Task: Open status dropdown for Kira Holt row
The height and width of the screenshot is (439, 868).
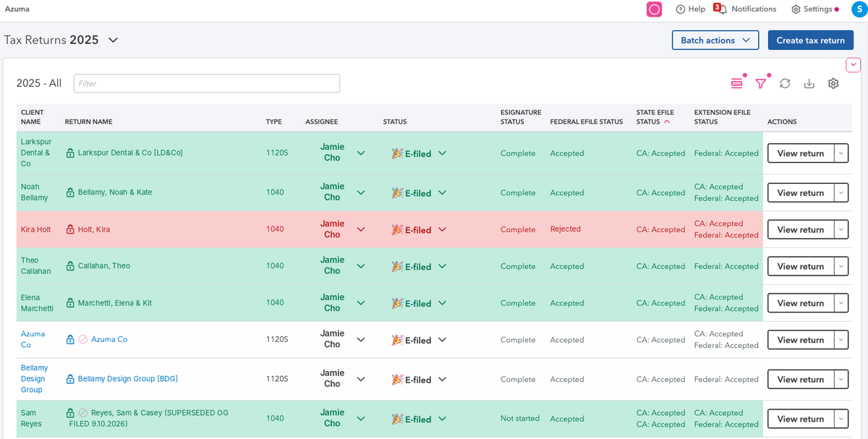Action: coord(442,229)
